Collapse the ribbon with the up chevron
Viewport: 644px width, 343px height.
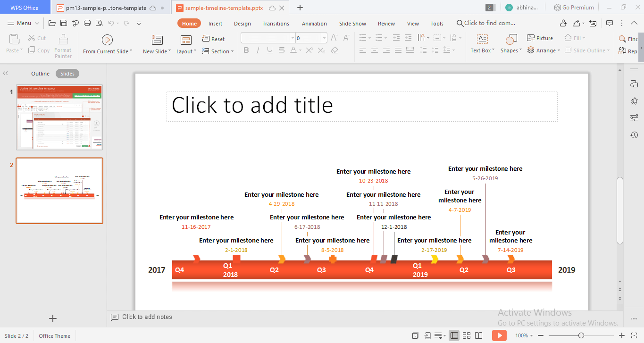635,23
